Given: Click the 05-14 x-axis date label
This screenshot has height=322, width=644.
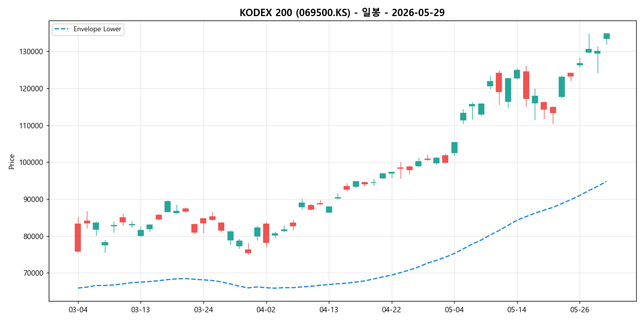Looking at the screenshot, I should (x=517, y=309).
